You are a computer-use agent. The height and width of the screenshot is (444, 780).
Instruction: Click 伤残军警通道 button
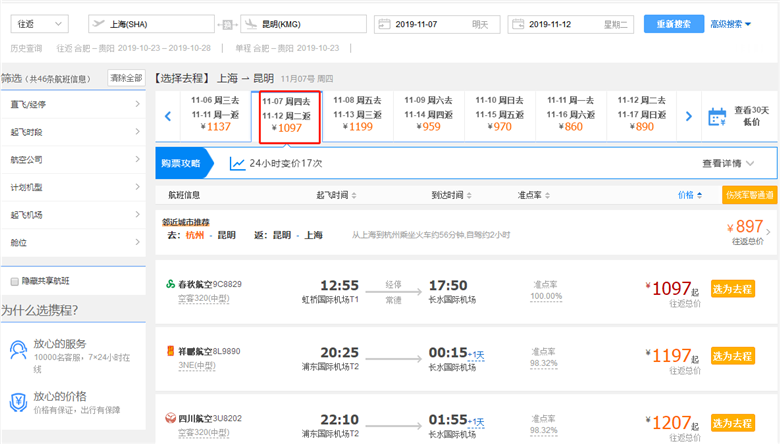coord(749,195)
